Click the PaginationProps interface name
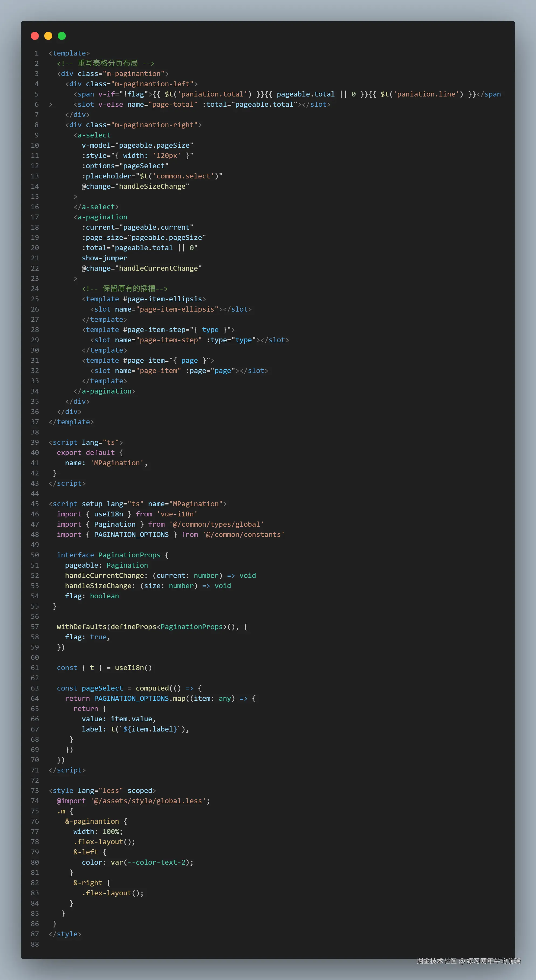 click(129, 555)
